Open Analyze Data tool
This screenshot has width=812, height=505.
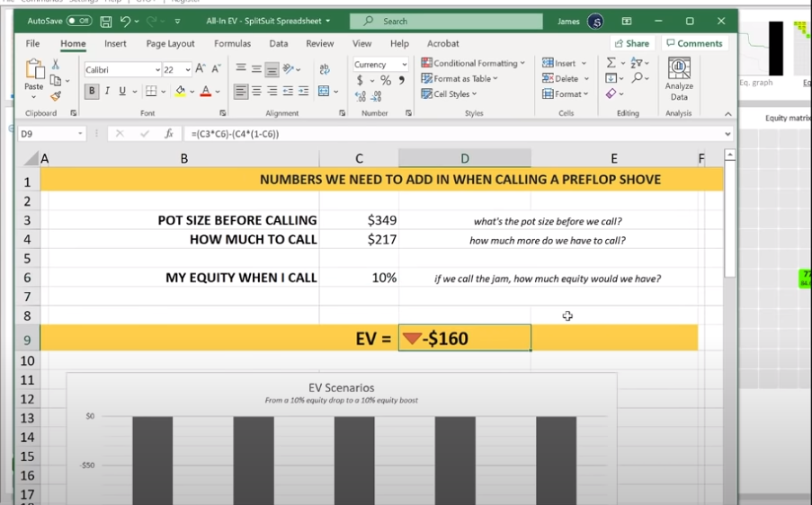coord(679,80)
